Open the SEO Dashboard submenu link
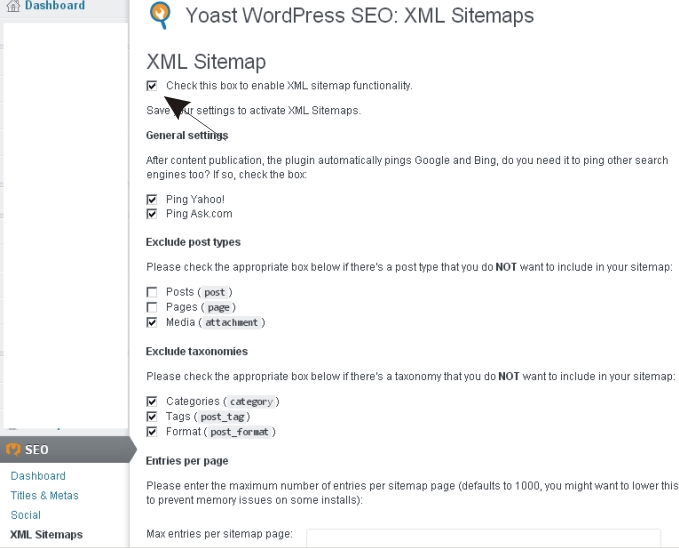Image resolution: width=679 pixels, height=548 pixels. coord(38,476)
